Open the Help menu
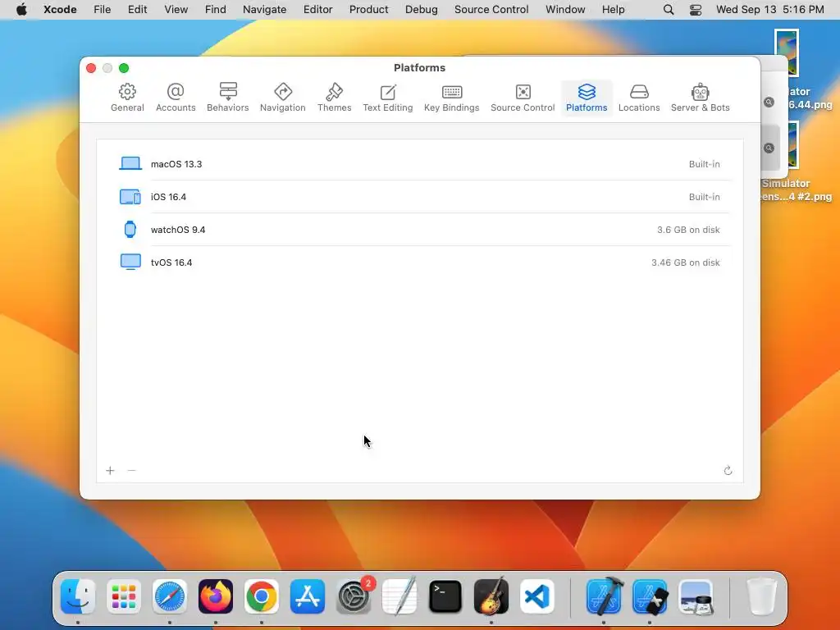Viewport: 840px width, 630px height. pos(613,10)
